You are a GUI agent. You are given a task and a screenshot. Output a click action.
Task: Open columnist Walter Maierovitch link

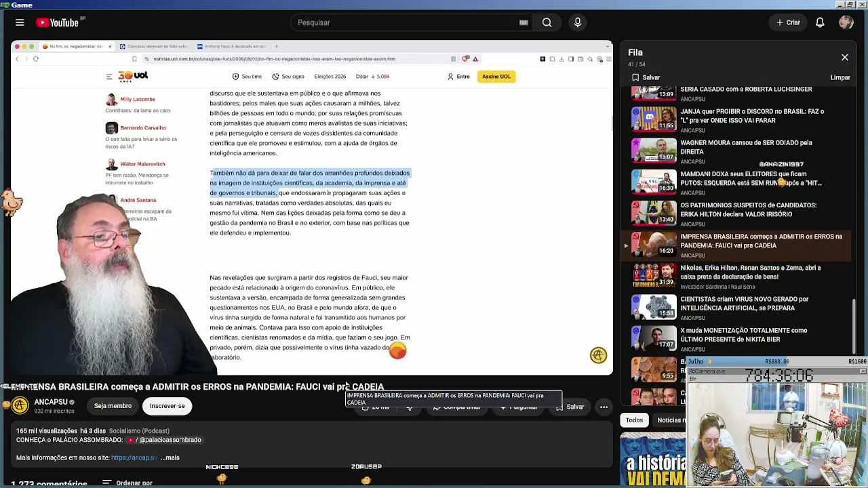click(x=142, y=164)
